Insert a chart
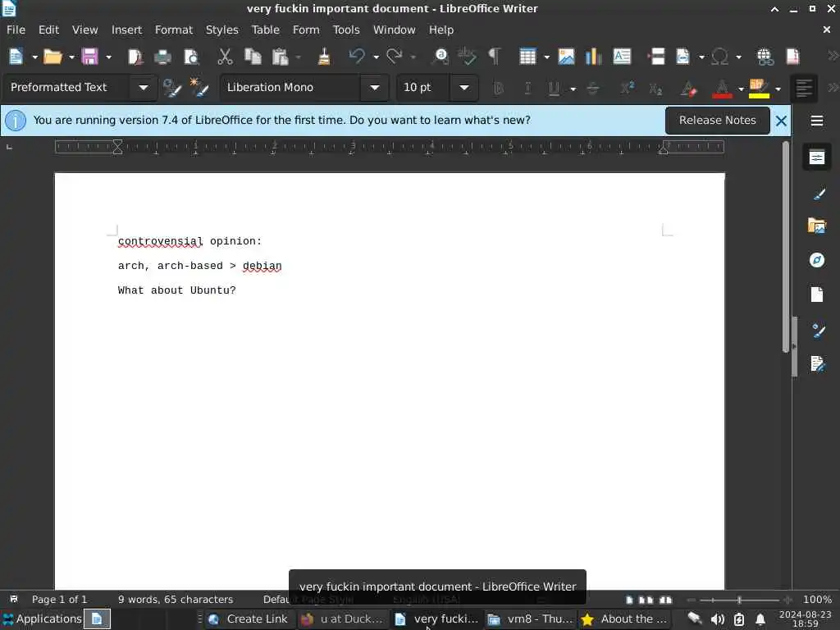The height and width of the screenshot is (630, 840). click(x=594, y=57)
